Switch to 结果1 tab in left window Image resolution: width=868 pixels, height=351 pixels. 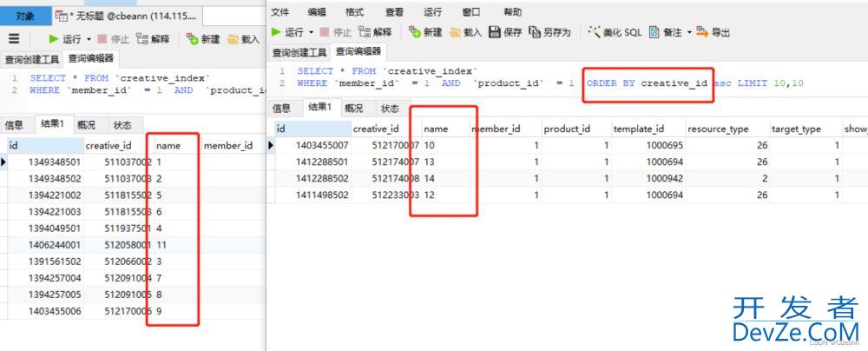pos(53,123)
